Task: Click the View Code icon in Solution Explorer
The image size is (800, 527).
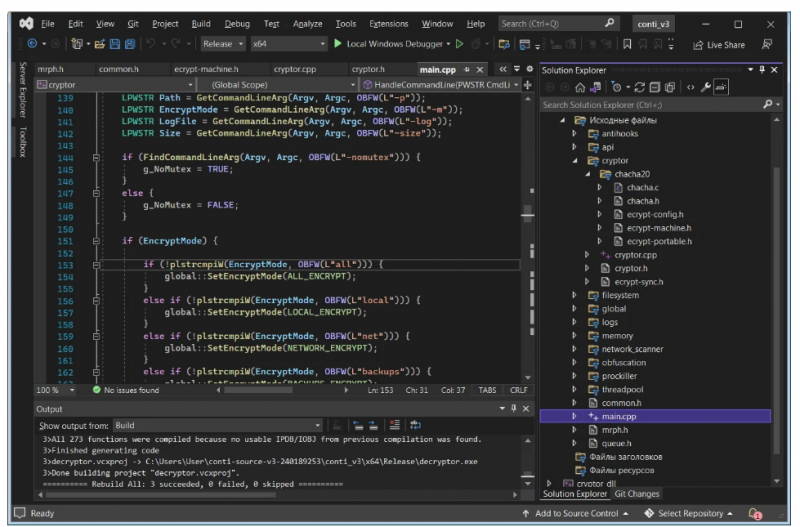Action: (x=690, y=87)
